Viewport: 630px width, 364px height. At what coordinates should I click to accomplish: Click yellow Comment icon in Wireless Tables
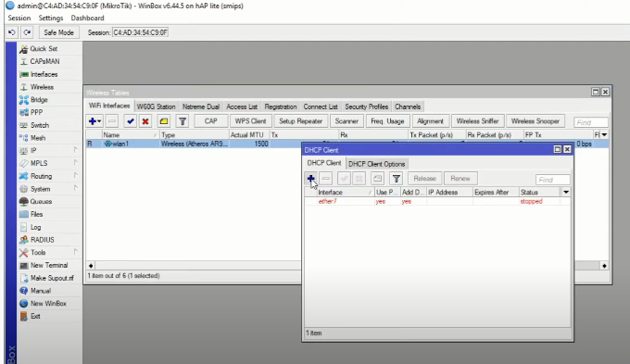[x=164, y=121]
